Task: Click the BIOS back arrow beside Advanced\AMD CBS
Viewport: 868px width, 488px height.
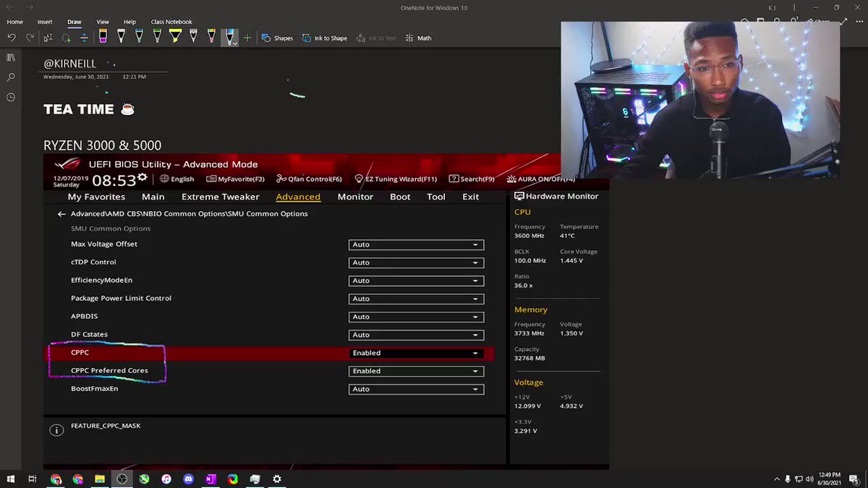Action: coord(61,214)
